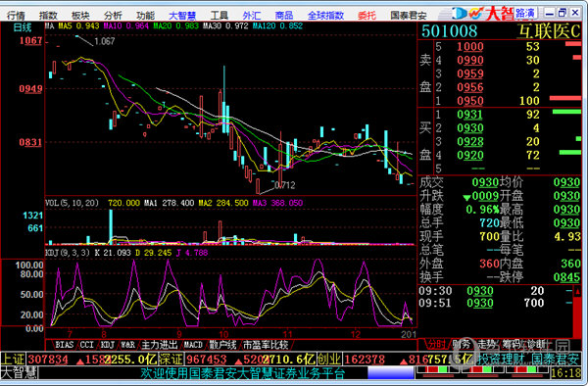Image resolution: width=588 pixels, height=386 pixels.
Task: Switch indicator to MACD tab
Action: click(193, 345)
